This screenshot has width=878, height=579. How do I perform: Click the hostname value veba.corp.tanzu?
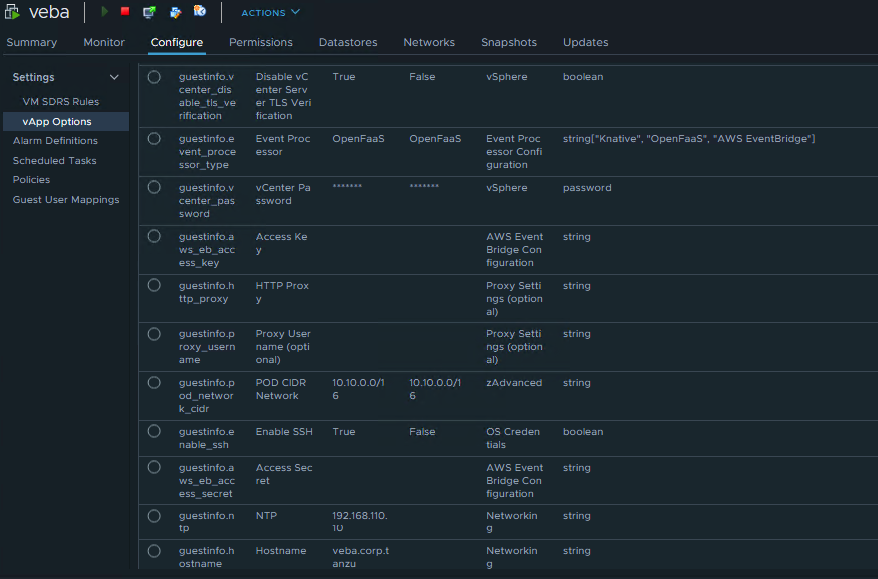pyautogui.click(x=361, y=557)
